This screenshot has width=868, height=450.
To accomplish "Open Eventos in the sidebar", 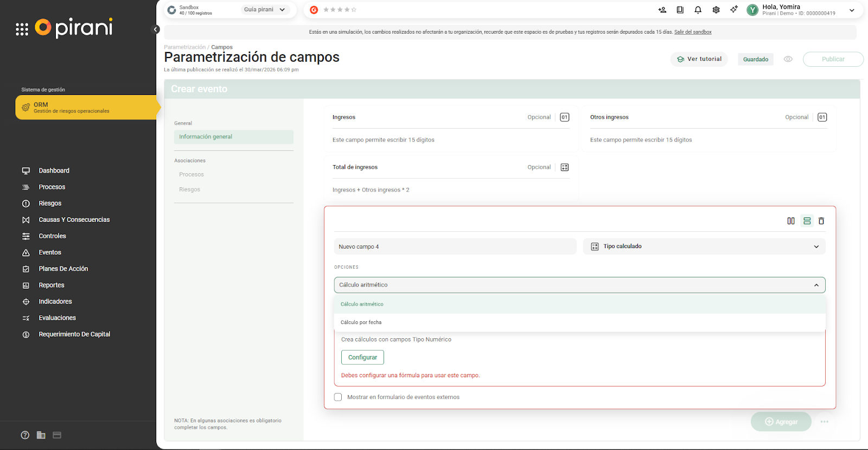I will (50, 252).
